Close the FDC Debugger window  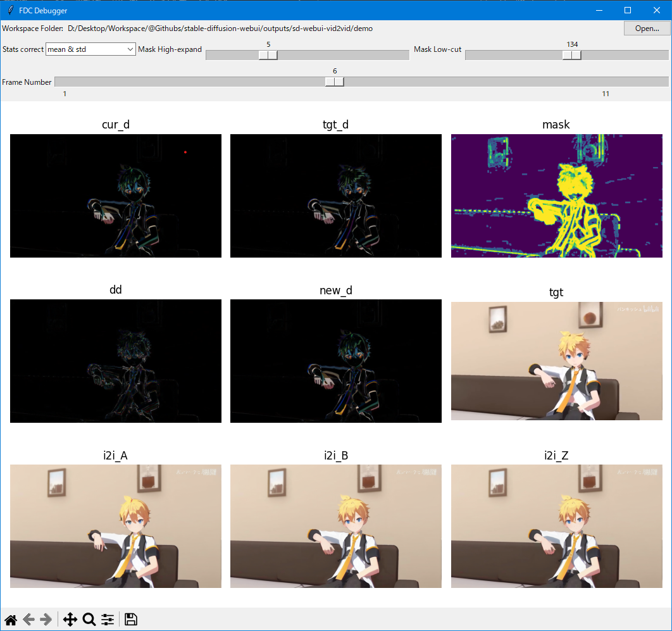(657, 10)
